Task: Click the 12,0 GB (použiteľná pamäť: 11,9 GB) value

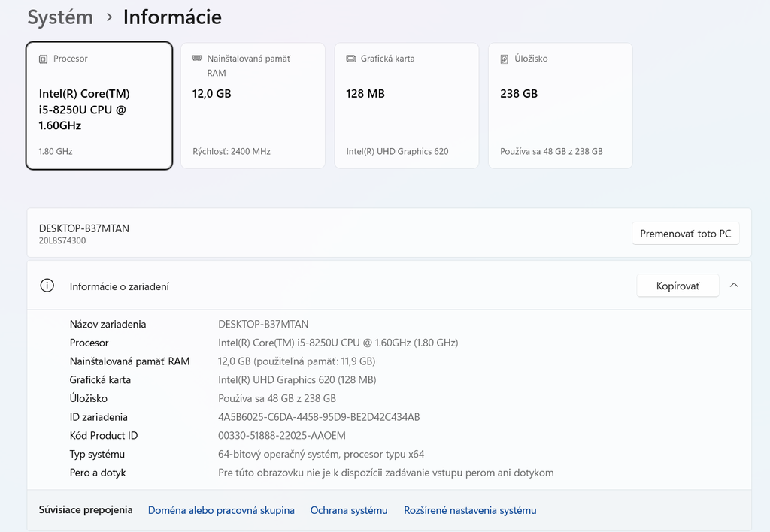Action: tap(296, 361)
